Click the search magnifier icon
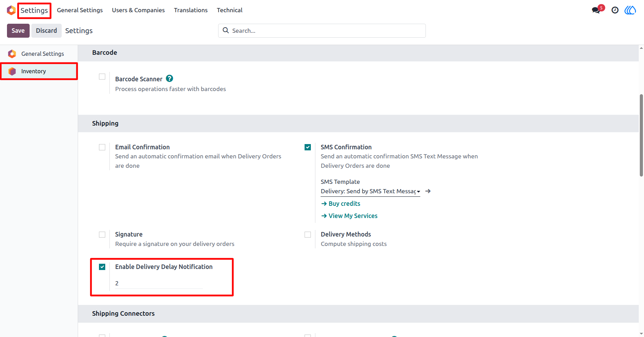 tap(226, 30)
